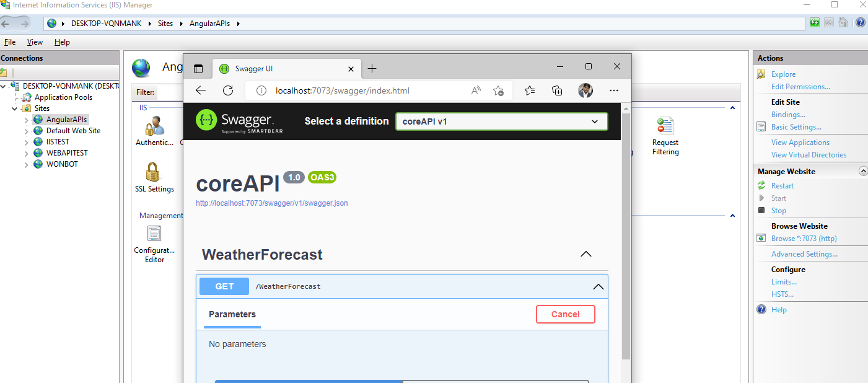The width and height of the screenshot is (868, 383).
Task: Click the Cancel button in Swagger
Action: pyautogui.click(x=565, y=314)
